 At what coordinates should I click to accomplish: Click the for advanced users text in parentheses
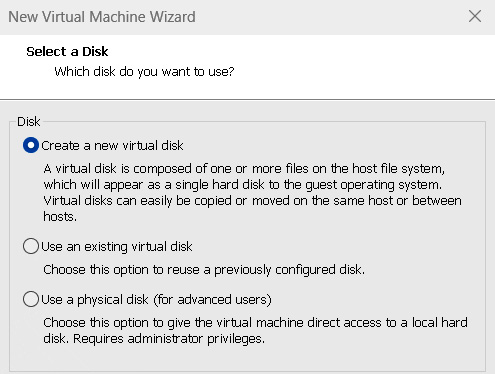point(212,300)
